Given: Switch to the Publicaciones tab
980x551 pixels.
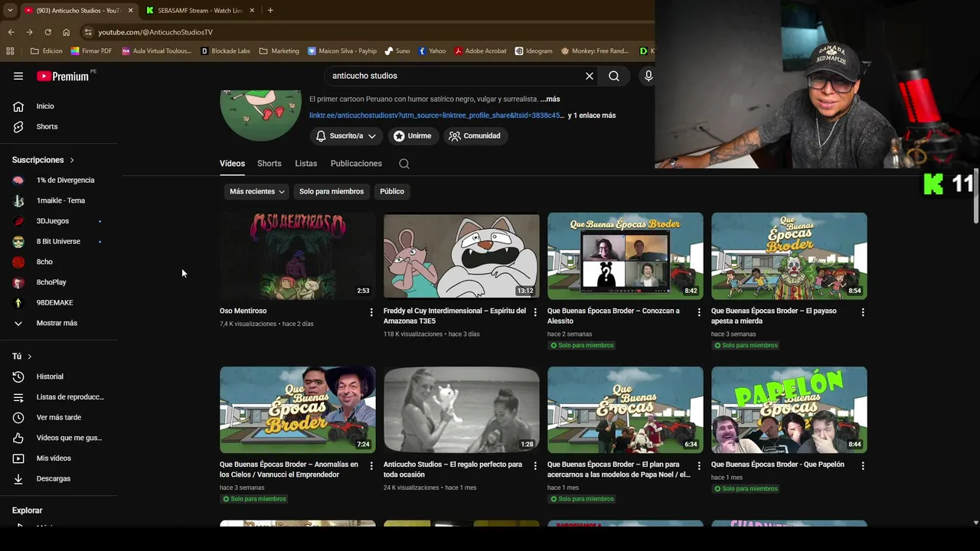Looking at the screenshot, I should click(356, 164).
